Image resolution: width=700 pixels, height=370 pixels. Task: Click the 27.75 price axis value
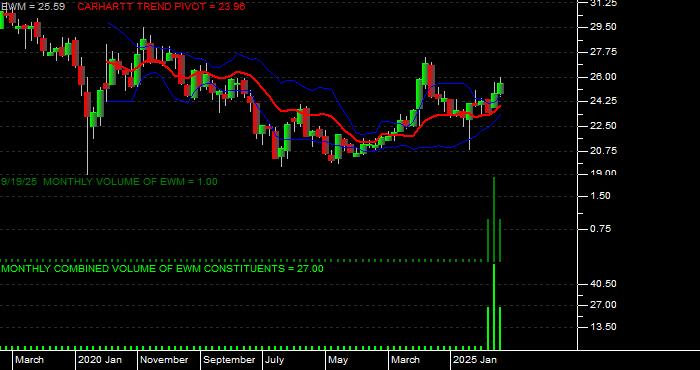click(604, 52)
